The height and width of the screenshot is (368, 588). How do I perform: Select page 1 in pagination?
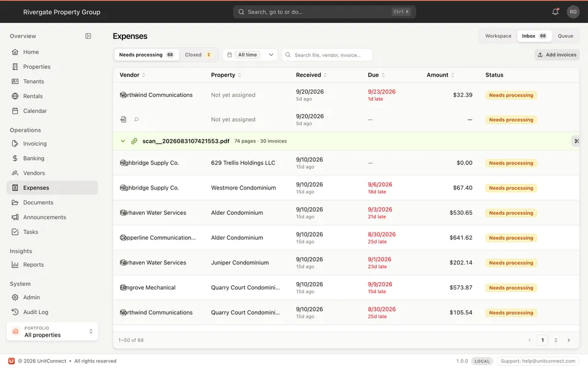click(x=542, y=340)
